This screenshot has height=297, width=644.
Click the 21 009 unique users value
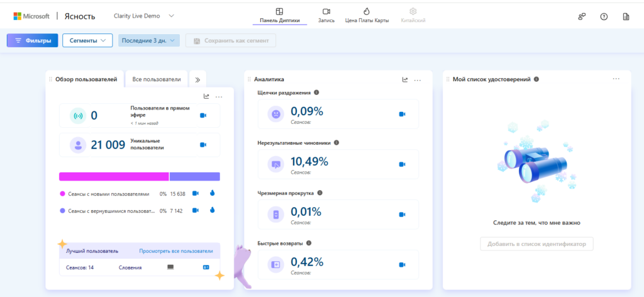108,145
